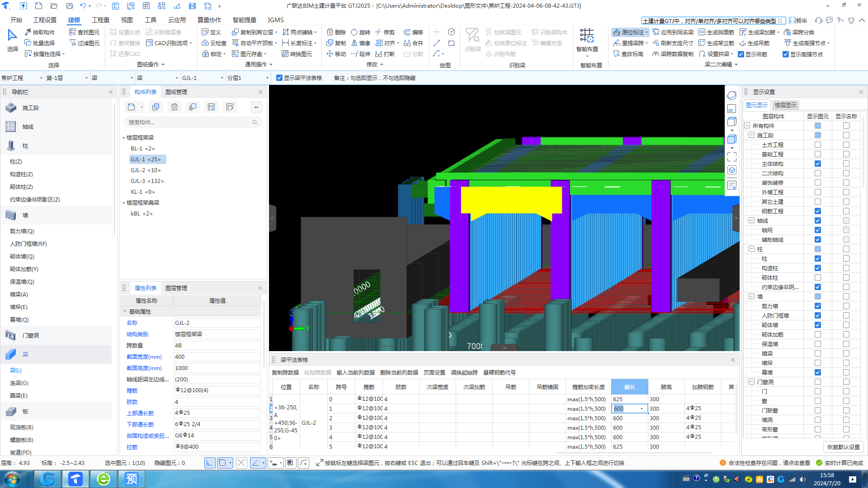The width and height of the screenshot is (868, 488).
Task: Click the 复制跨数据 button
Action: tap(285, 372)
